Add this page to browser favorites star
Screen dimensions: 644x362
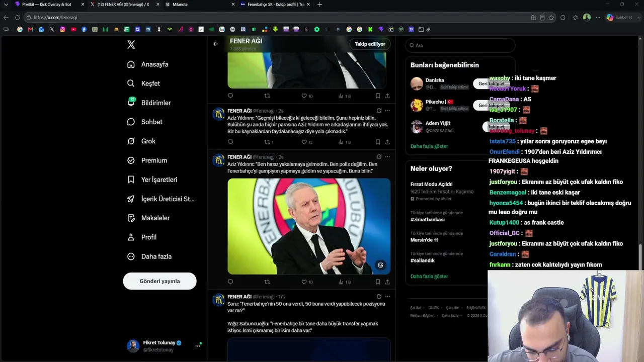[551, 18]
